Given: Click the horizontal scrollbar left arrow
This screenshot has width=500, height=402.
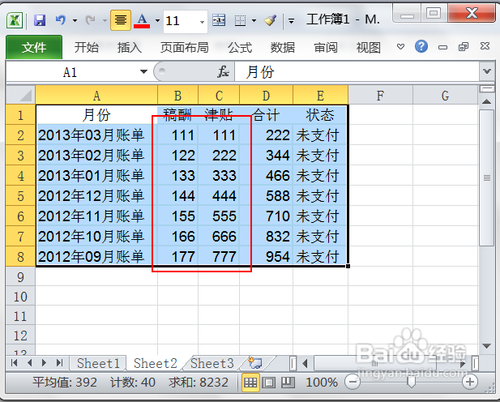Looking at the screenshot, I should (304, 363).
